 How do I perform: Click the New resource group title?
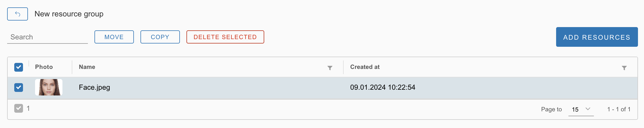(x=69, y=14)
